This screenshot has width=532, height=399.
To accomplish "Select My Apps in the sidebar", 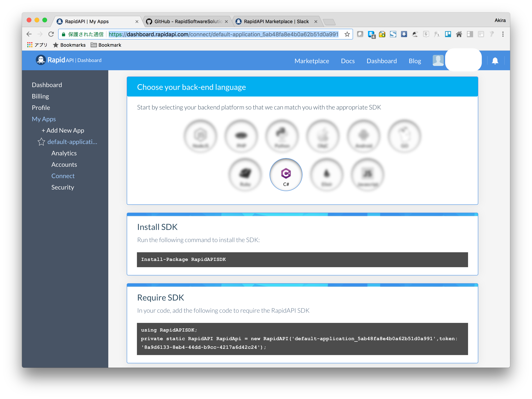I will (44, 119).
